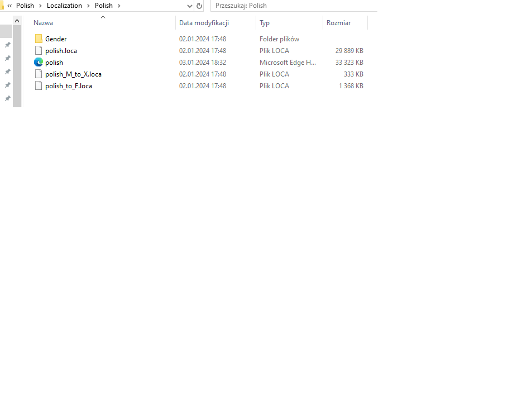Expand the hidden path breadcrumb chevrons
The width and height of the screenshot is (532, 396).
9,6
